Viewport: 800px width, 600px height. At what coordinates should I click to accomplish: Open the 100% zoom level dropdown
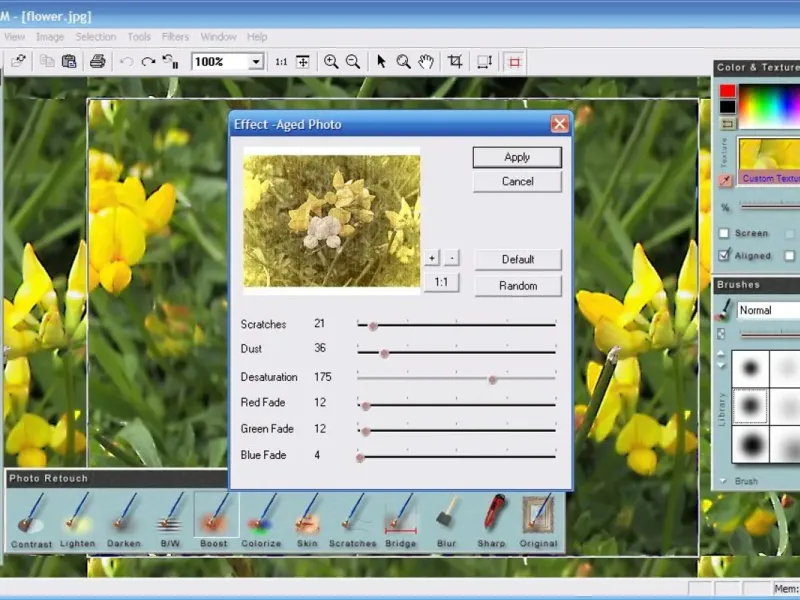pyautogui.click(x=256, y=62)
